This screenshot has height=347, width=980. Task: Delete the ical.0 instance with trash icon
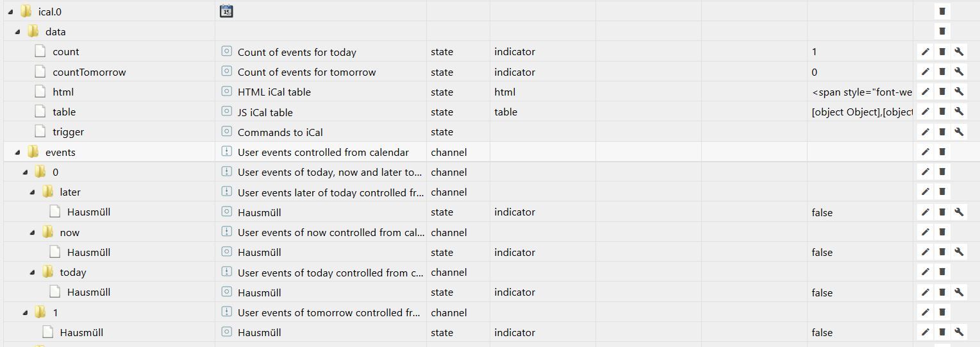tap(942, 12)
